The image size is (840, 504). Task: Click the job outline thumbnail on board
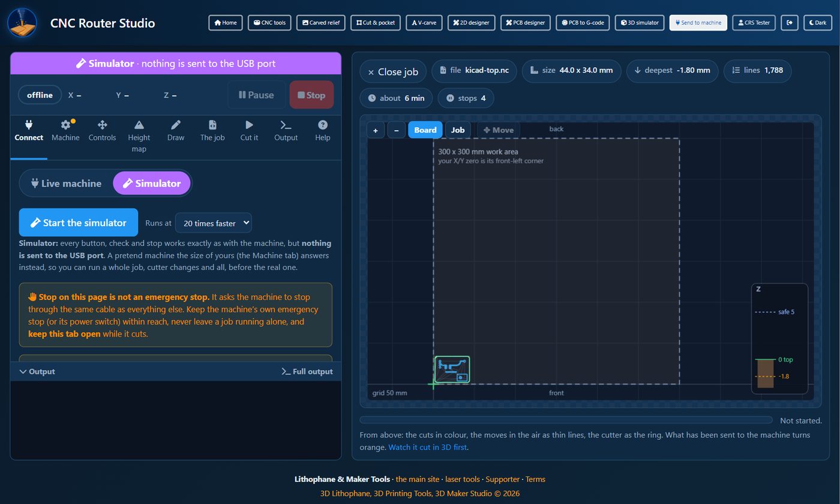coord(452,370)
